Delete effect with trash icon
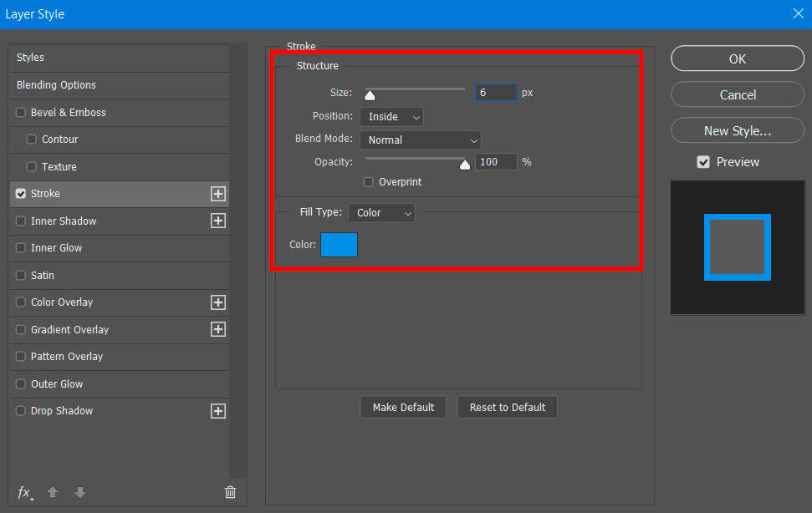This screenshot has height=513, width=812. tap(231, 492)
